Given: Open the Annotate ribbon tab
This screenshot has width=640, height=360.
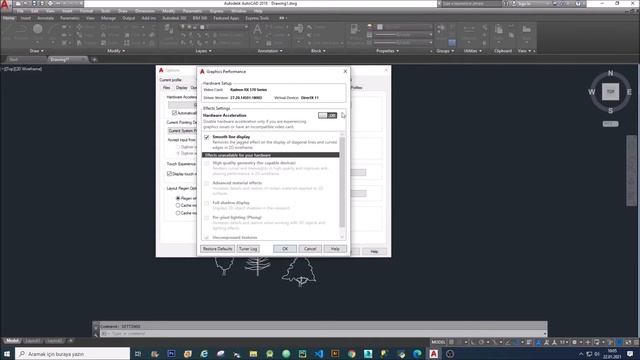Looking at the screenshot, I should coord(45,18).
